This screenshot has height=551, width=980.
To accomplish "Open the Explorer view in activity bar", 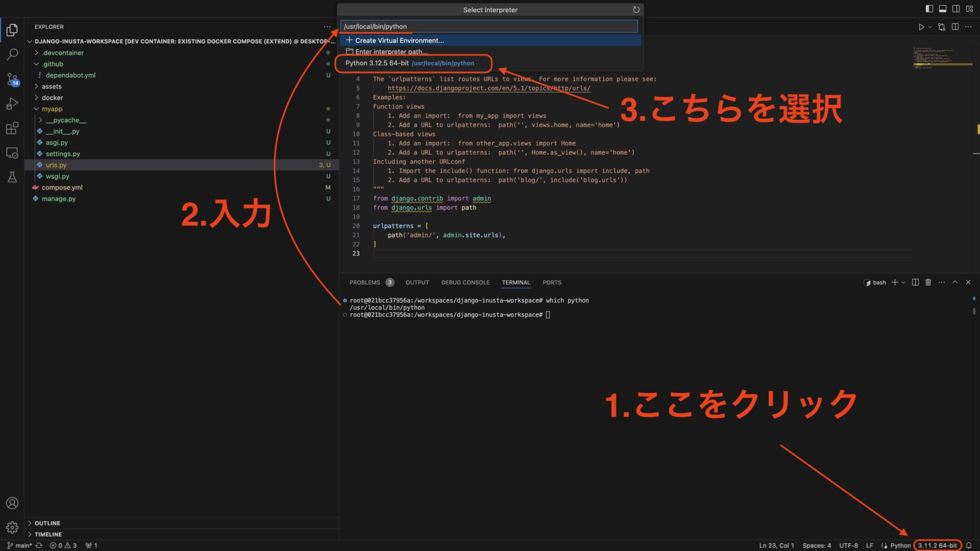I will 12,30.
